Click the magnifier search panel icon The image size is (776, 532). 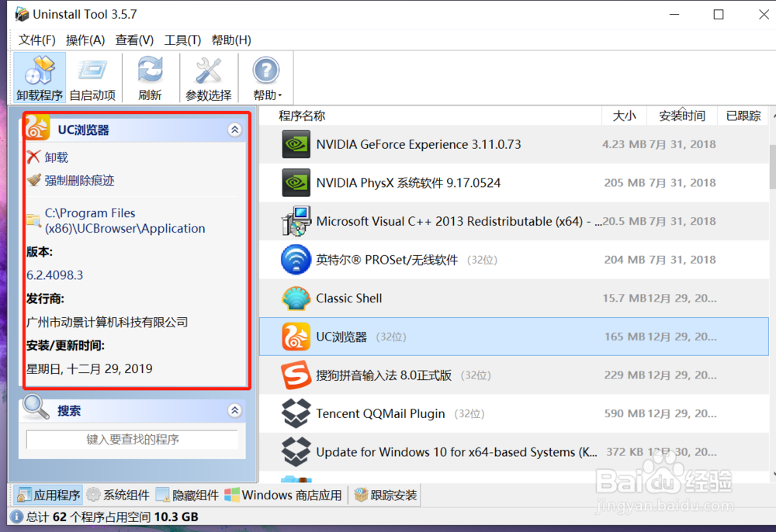[x=36, y=407]
